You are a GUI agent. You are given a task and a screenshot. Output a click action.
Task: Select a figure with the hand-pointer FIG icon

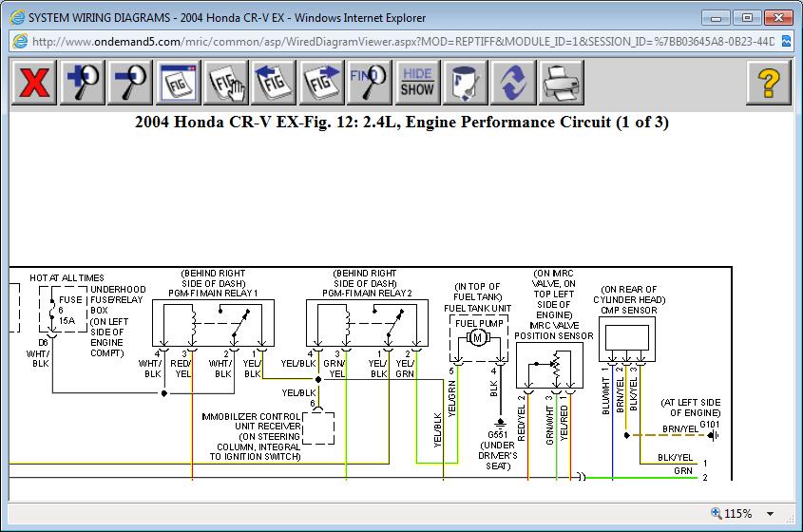coord(225,83)
